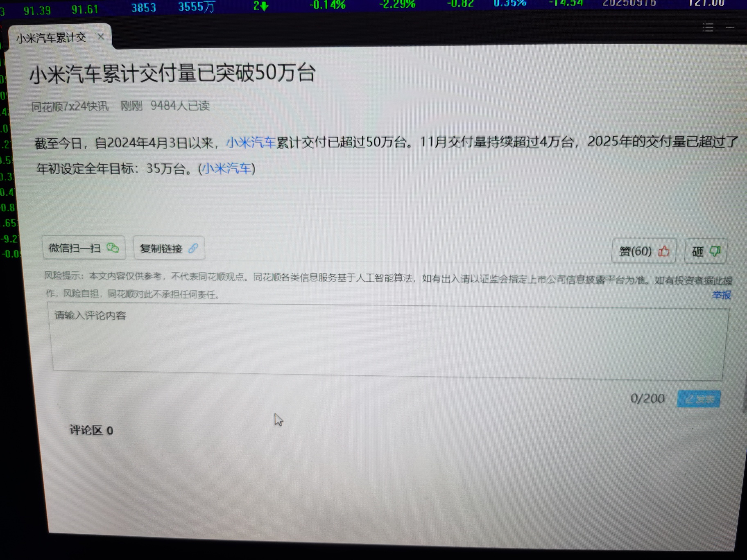Like the article with 赞(60) button

[644, 251]
